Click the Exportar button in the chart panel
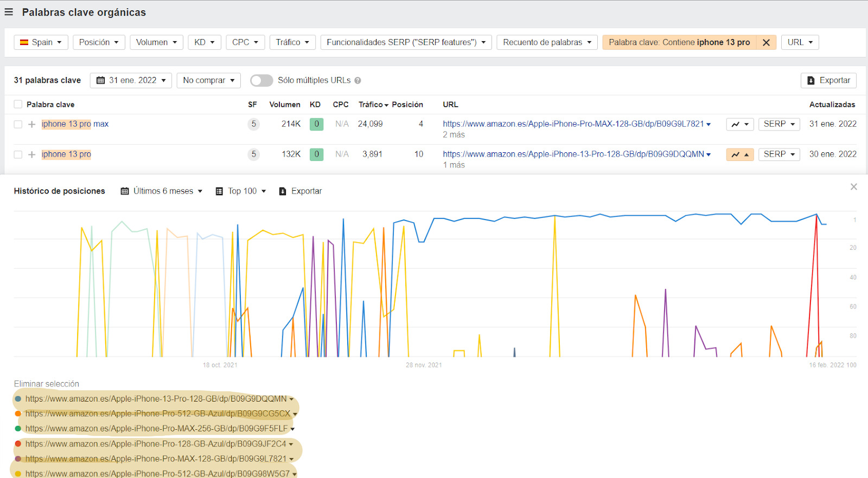 click(300, 191)
